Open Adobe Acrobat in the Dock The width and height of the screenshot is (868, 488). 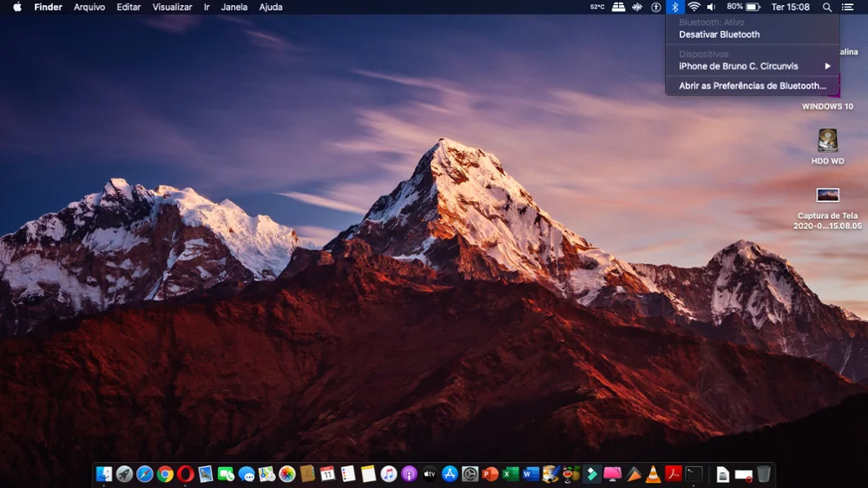[x=674, y=474]
